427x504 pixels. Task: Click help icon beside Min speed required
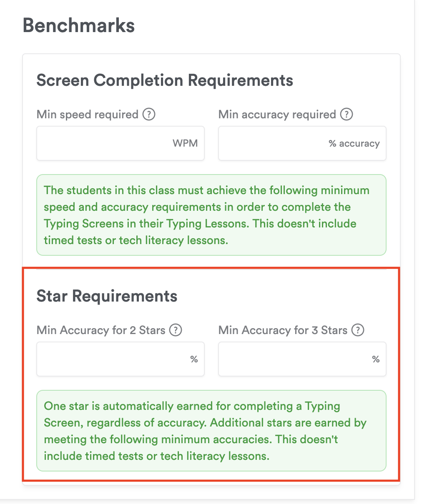[149, 114]
